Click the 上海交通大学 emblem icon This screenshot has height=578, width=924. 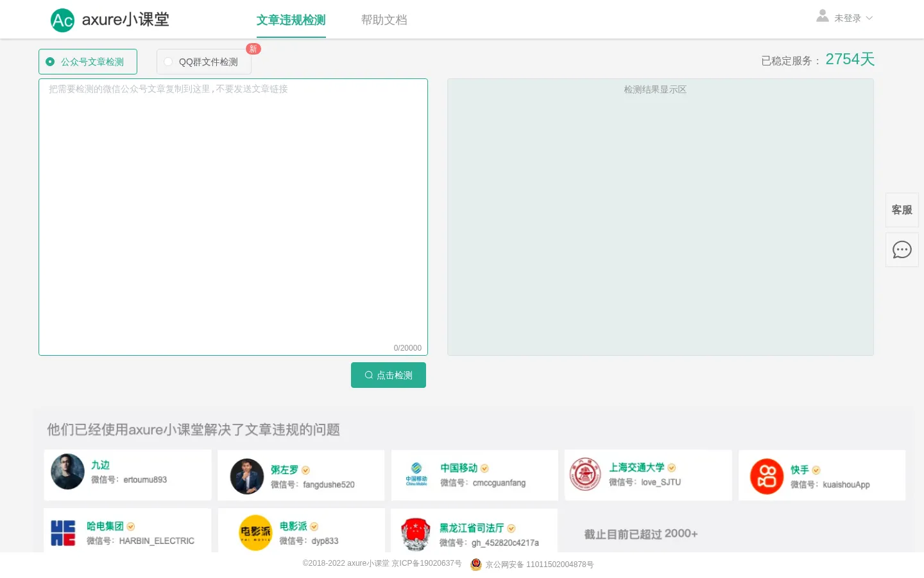(x=585, y=474)
